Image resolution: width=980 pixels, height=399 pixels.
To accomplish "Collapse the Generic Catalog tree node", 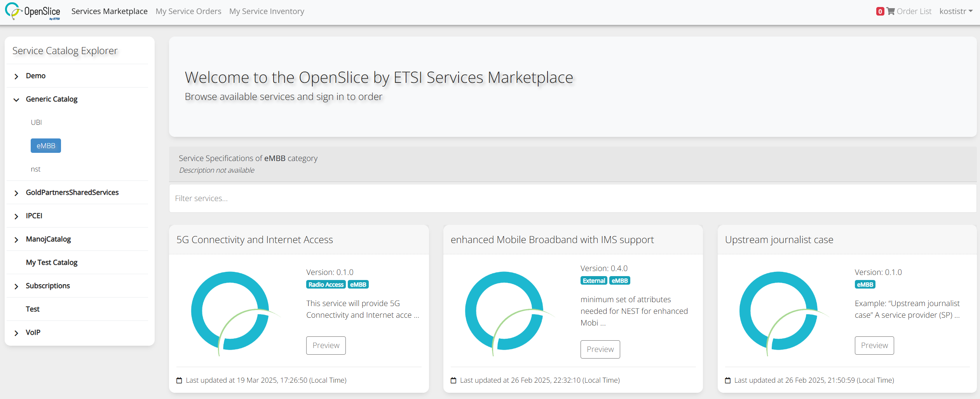I will point(16,100).
